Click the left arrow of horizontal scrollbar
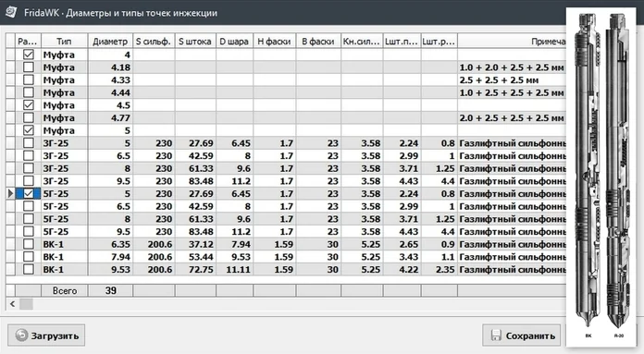Screen dimensions: 644x354 [12, 304]
